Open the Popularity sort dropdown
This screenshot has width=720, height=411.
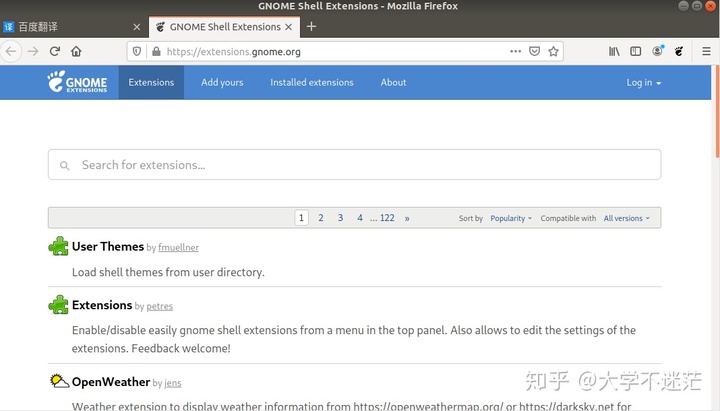tap(511, 218)
